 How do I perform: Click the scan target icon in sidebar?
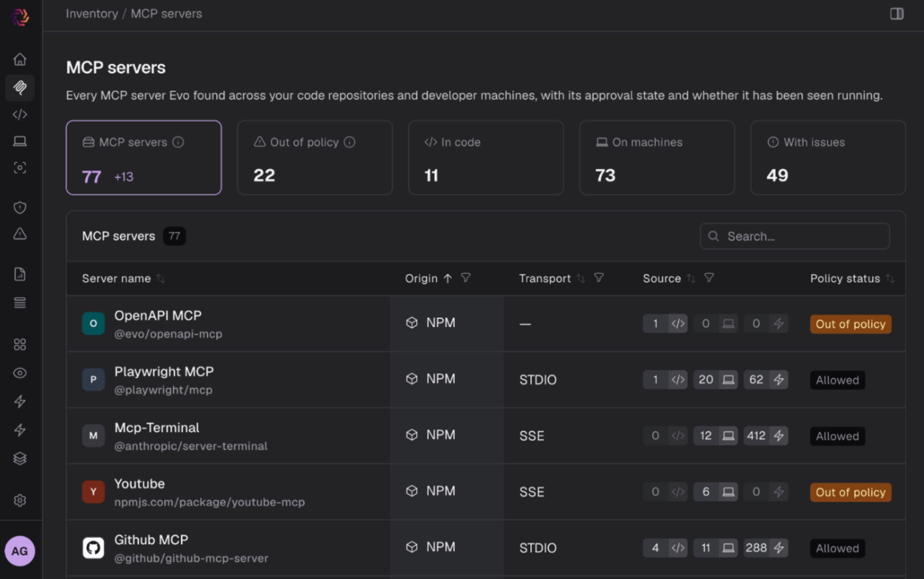pyautogui.click(x=19, y=168)
